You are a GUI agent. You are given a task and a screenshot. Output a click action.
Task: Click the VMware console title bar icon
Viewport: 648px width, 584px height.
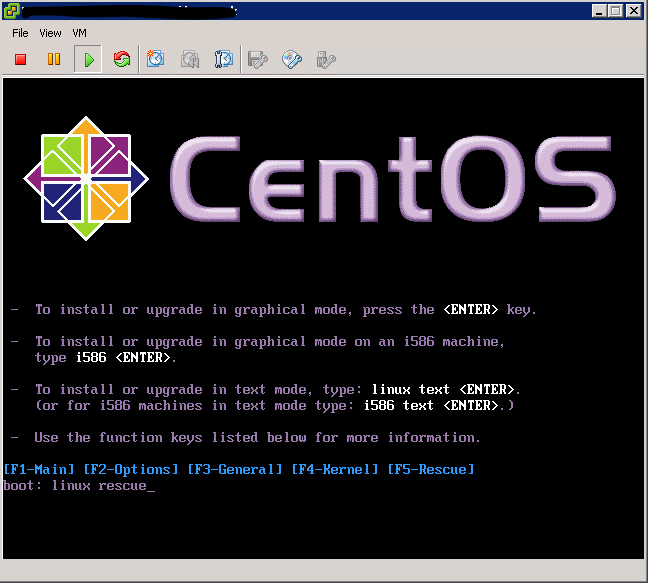point(11,10)
